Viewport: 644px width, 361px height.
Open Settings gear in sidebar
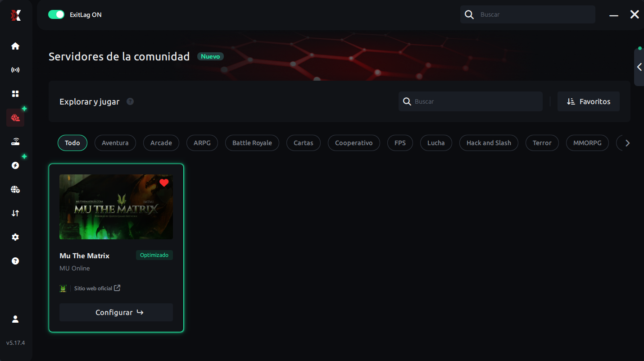tap(15, 237)
